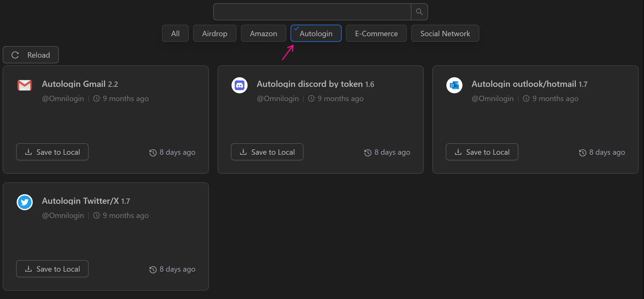Enable the Amazon filter
Image resolution: width=644 pixels, height=299 pixels.
tap(263, 33)
